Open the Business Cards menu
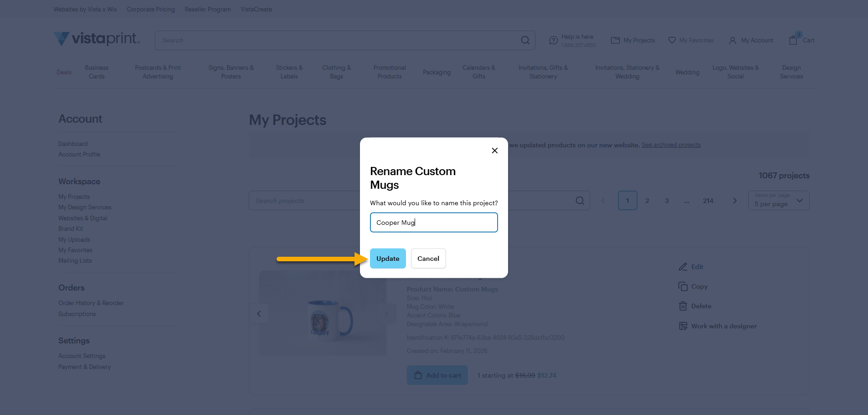Image resolution: width=868 pixels, height=415 pixels. click(97, 72)
